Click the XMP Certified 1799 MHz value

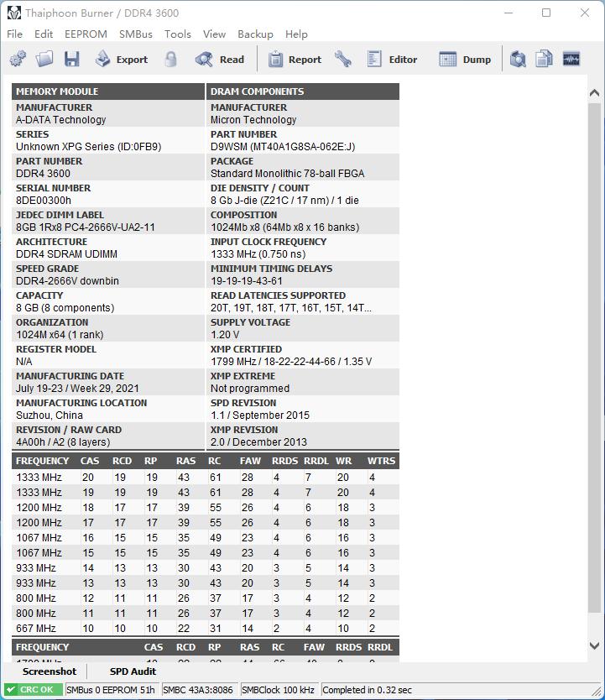(x=291, y=361)
